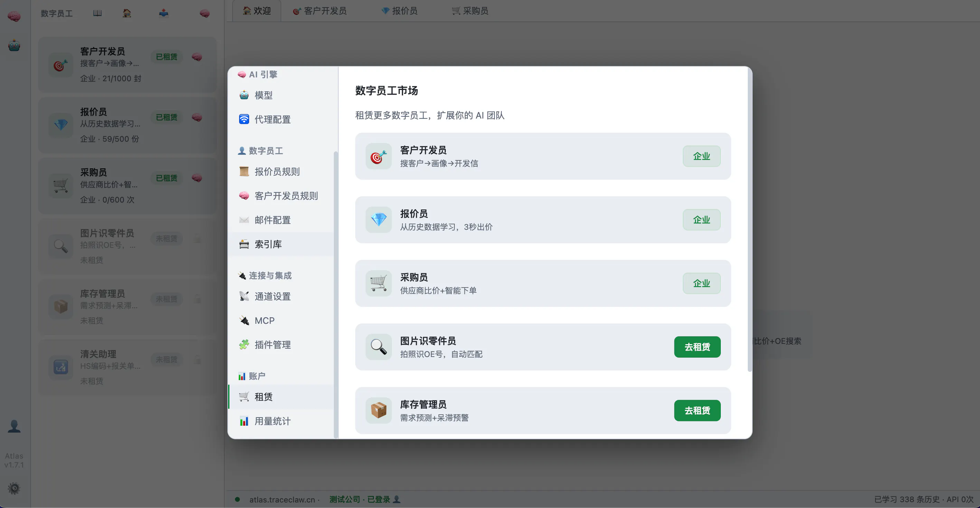The image size is (980, 508).
Task: Open 邮件配置 settings item
Action: 281,220
